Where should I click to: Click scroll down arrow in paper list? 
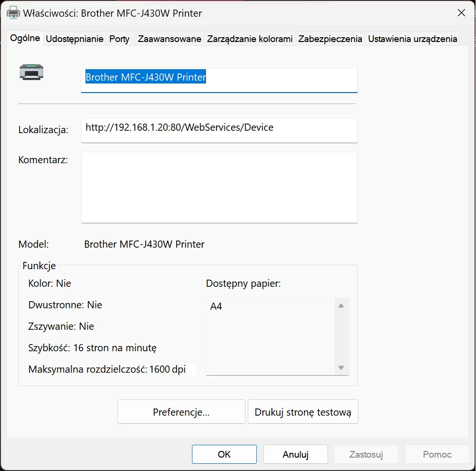341,367
